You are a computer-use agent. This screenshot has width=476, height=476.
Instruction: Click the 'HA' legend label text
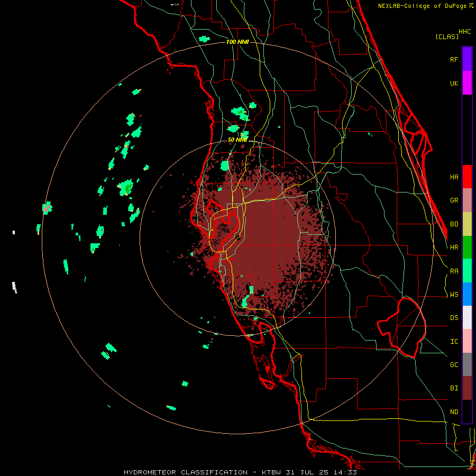(454, 177)
